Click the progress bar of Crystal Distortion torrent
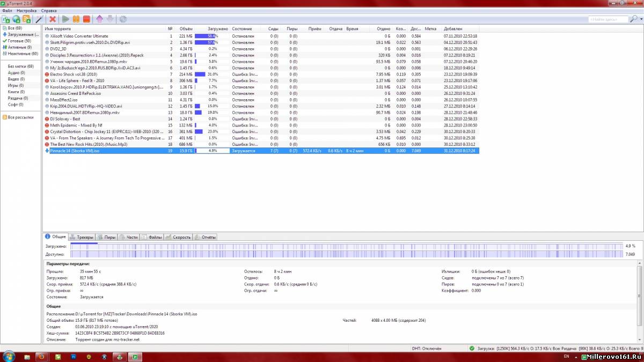Screen dimensions: 644x362 (x=213, y=131)
